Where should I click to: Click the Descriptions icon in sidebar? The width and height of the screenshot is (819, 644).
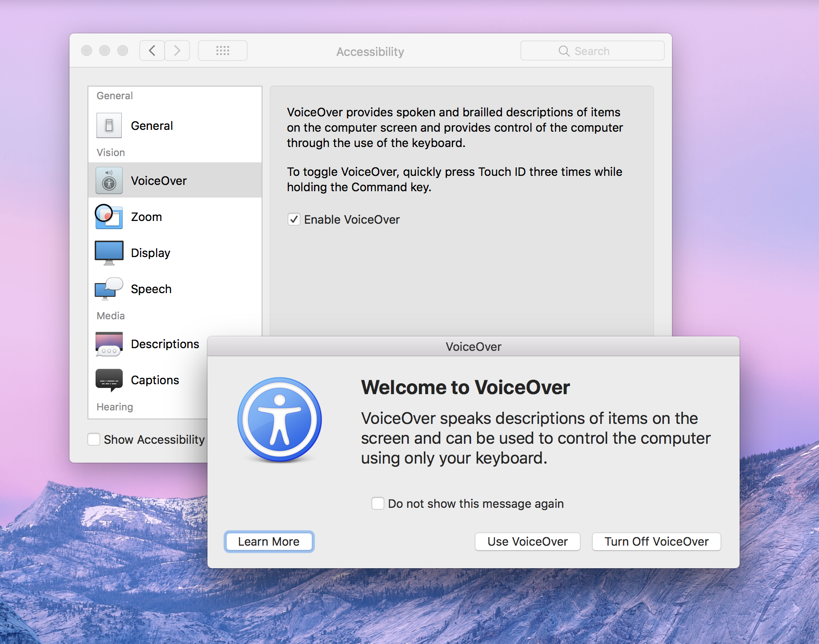(109, 344)
